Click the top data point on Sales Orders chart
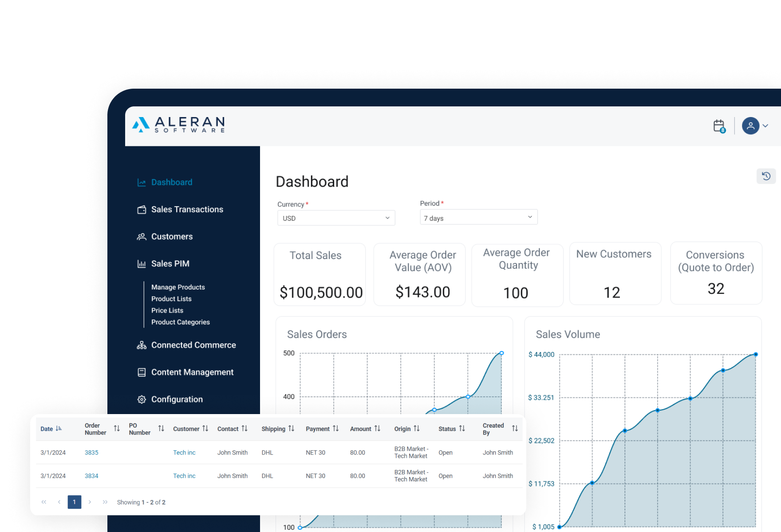Image resolution: width=781 pixels, height=532 pixels. [501, 353]
